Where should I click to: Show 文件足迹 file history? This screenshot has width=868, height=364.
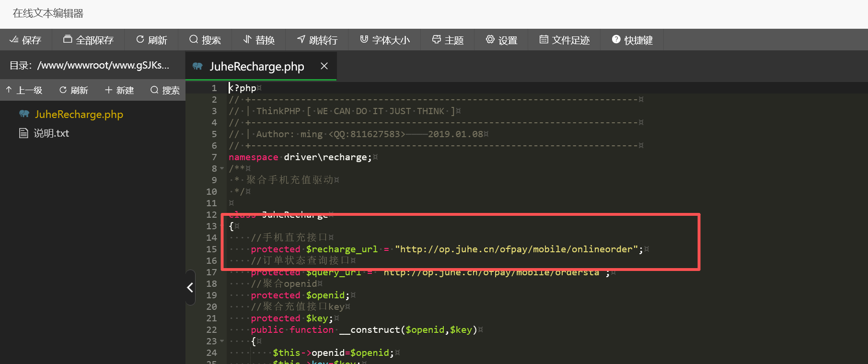[x=565, y=40]
